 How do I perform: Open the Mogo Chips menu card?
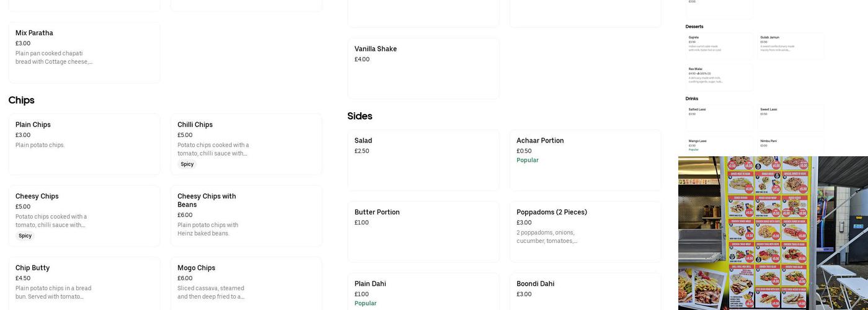point(246,283)
